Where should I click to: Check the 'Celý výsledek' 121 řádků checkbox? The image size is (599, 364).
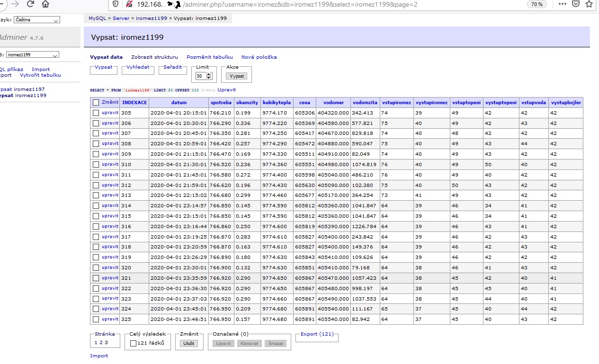coord(133,343)
